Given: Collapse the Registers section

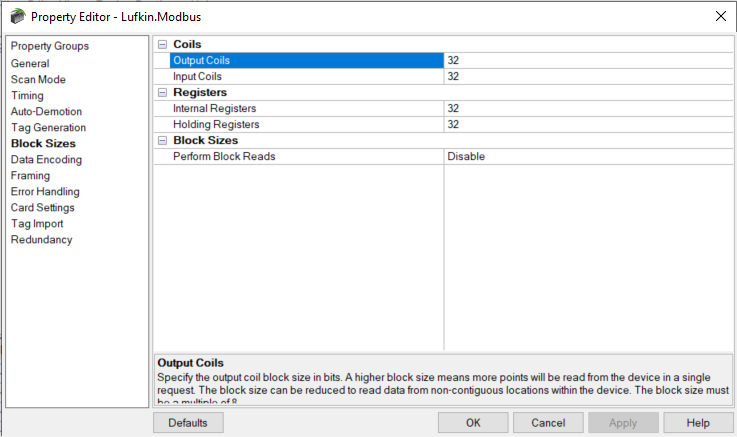Looking at the screenshot, I should [x=162, y=93].
